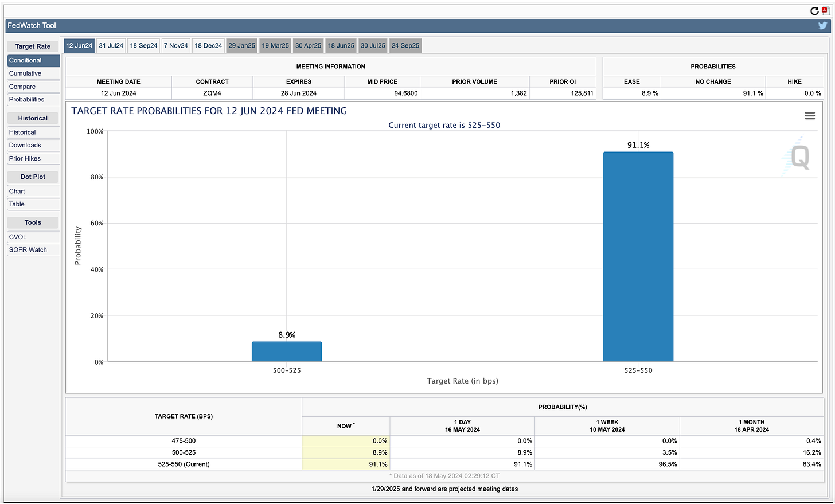835x504 pixels.
Task: Click the EASE probability 8.9 % value
Action: tap(650, 93)
